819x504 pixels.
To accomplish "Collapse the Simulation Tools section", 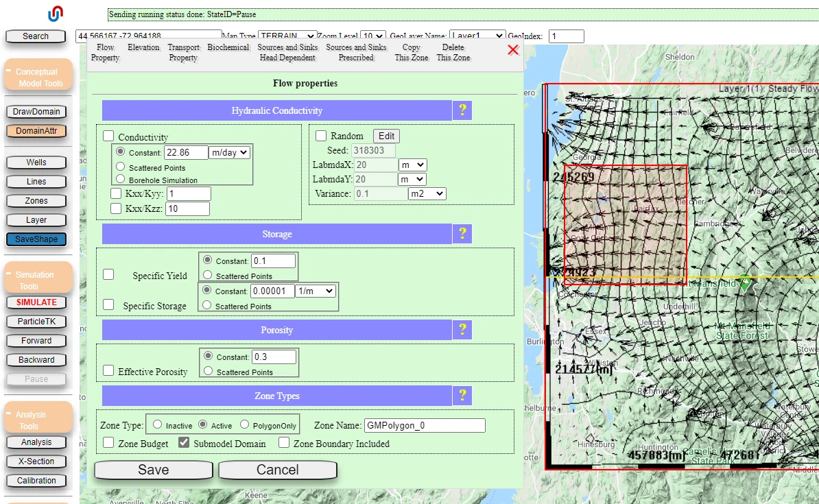I will click(x=8, y=274).
